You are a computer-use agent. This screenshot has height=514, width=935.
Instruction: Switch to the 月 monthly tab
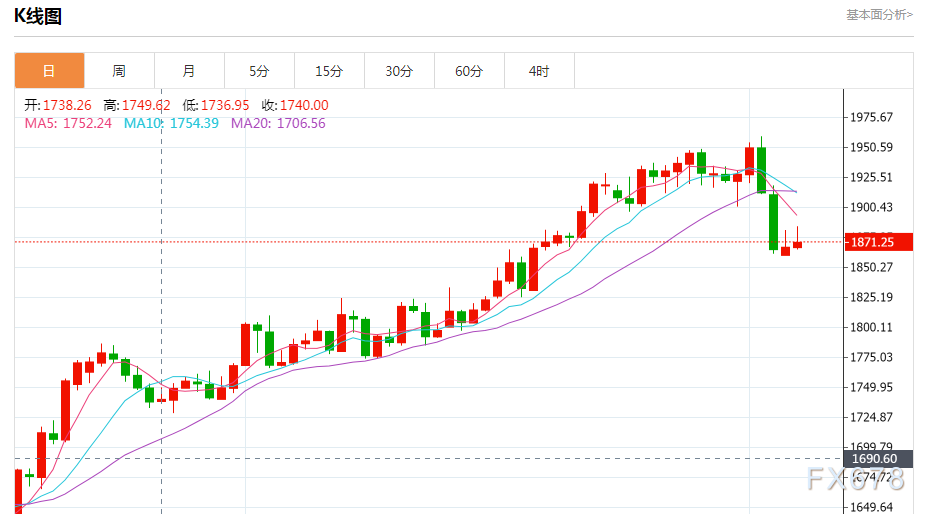189,71
